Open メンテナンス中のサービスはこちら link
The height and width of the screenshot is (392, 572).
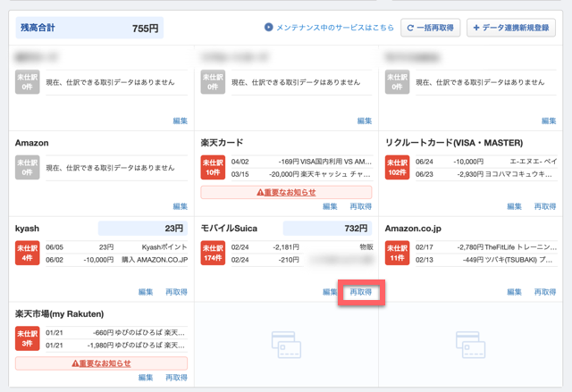click(x=335, y=28)
